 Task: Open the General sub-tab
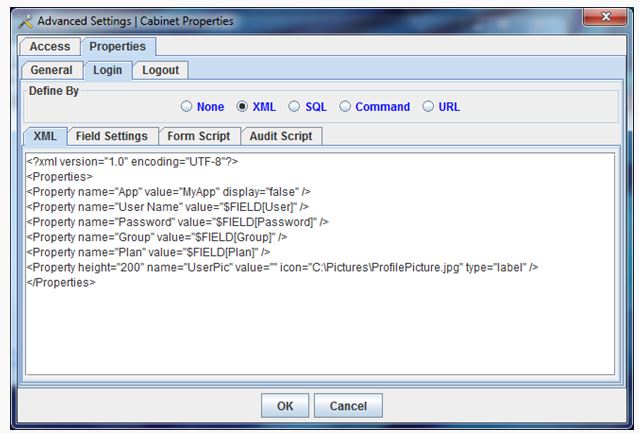51,70
